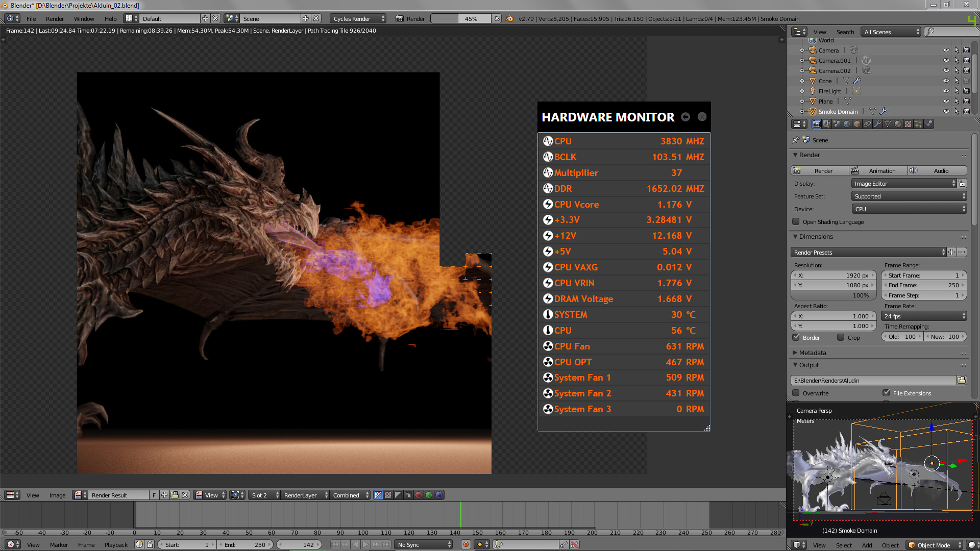Disable the Border checkbox
Viewport: 980px width, 551px height.
[796, 337]
